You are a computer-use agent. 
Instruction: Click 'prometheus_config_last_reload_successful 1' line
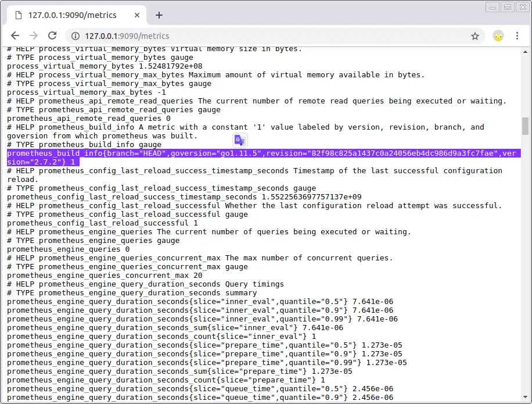coord(102,223)
